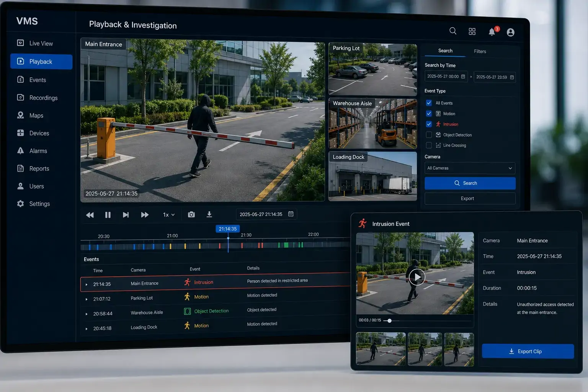Open the Playback section
588x392 pixels.
(41, 62)
